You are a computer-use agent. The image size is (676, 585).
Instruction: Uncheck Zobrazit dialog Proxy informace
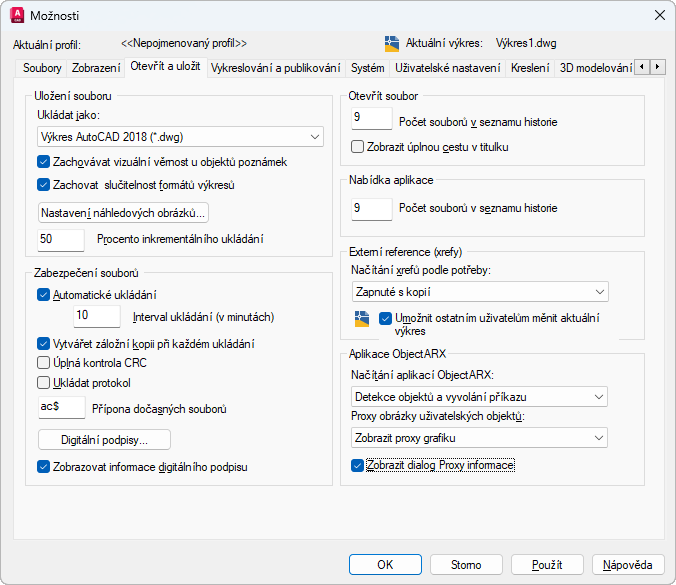[358, 465]
